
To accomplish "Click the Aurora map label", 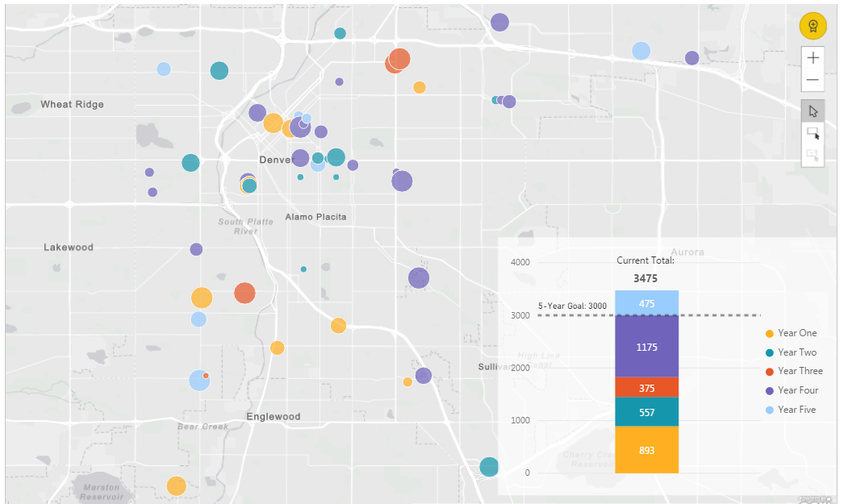I will pyautogui.click(x=687, y=252).
